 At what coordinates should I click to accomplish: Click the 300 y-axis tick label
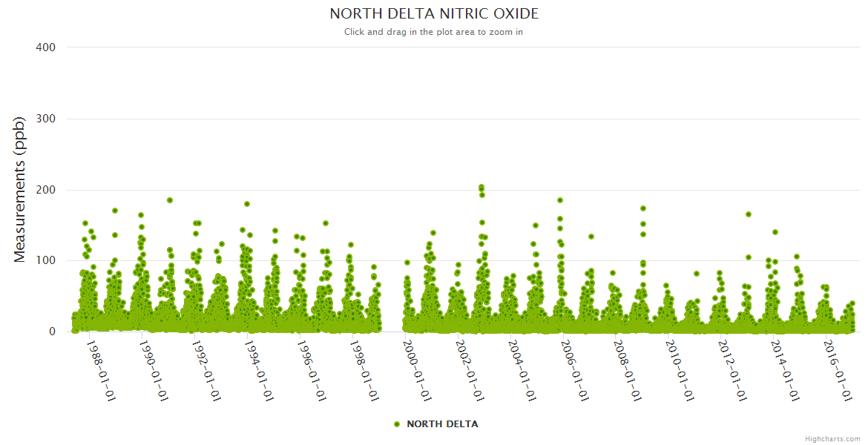46,119
